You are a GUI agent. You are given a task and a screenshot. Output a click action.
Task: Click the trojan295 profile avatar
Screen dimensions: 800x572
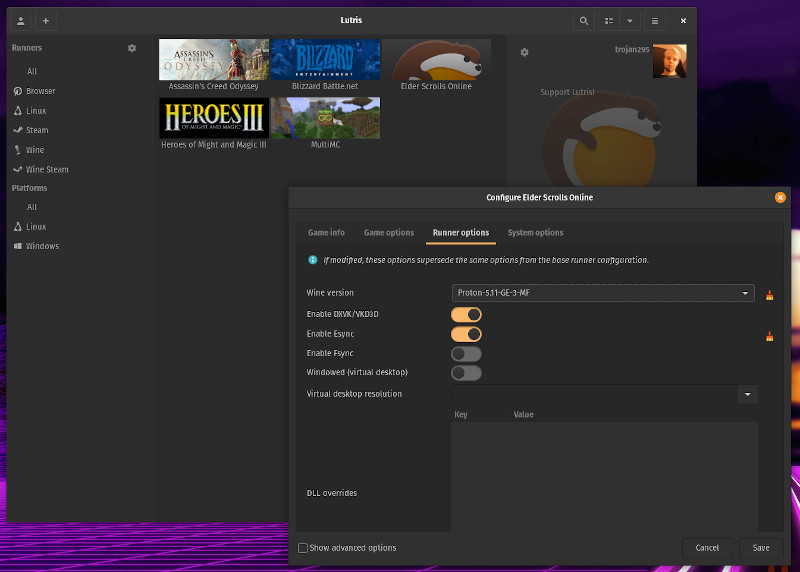pyautogui.click(x=669, y=61)
